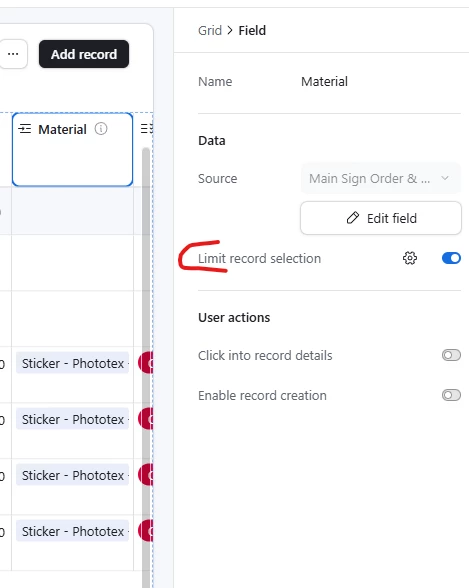This screenshot has height=588, width=469.
Task: Open the three-dots more options button
Action: [13, 54]
